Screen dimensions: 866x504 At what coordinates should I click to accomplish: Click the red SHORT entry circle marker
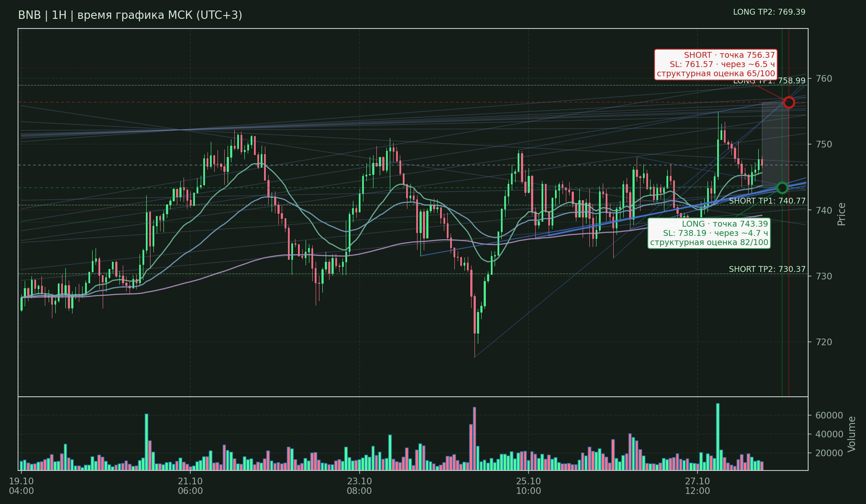[788, 102]
